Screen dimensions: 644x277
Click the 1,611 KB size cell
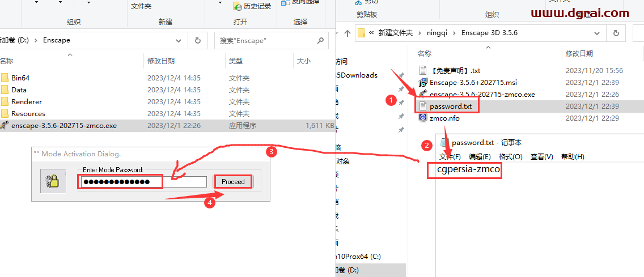320,126
